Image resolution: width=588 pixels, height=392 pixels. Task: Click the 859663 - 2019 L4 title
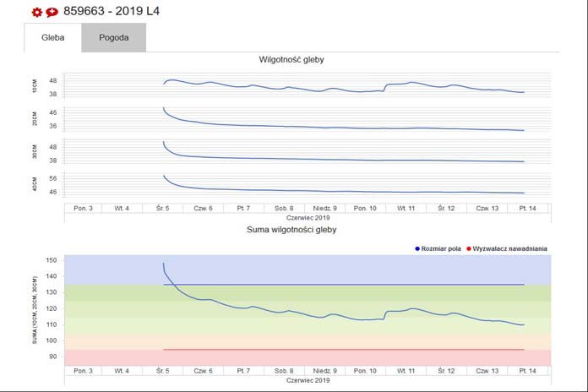pyautogui.click(x=112, y=11)
